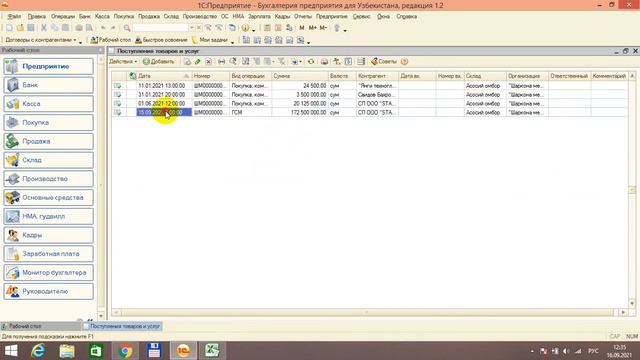Open the go-to dropdown icon in list toolbar
Viewport: 640px width, 360px height.
point(296,62)
